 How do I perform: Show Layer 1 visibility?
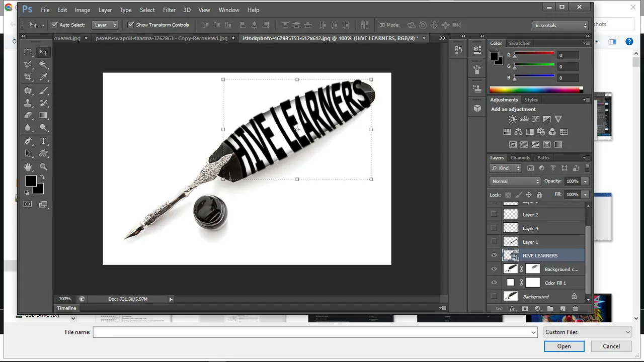[494, 242]
